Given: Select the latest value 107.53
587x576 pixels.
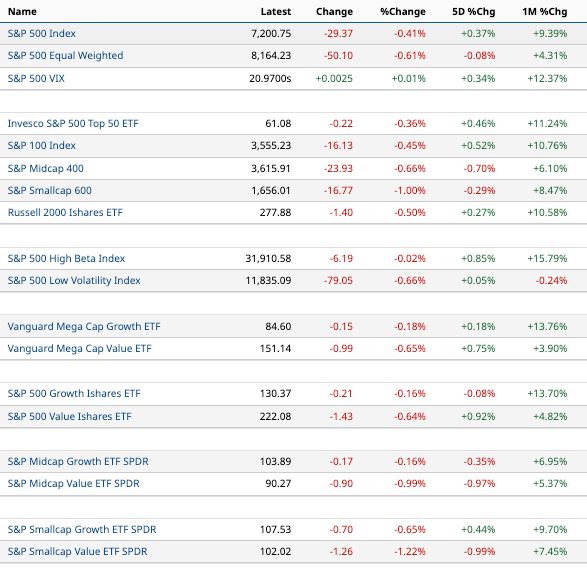Looking at the screenshot, I should (275, 529).
